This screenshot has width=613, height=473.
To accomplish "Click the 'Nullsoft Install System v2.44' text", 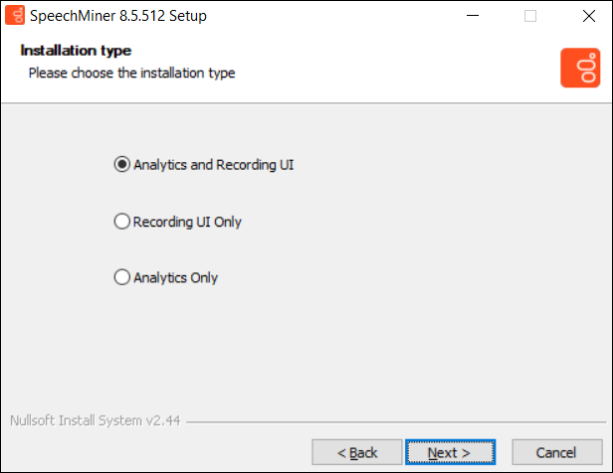I will point(95,421).
